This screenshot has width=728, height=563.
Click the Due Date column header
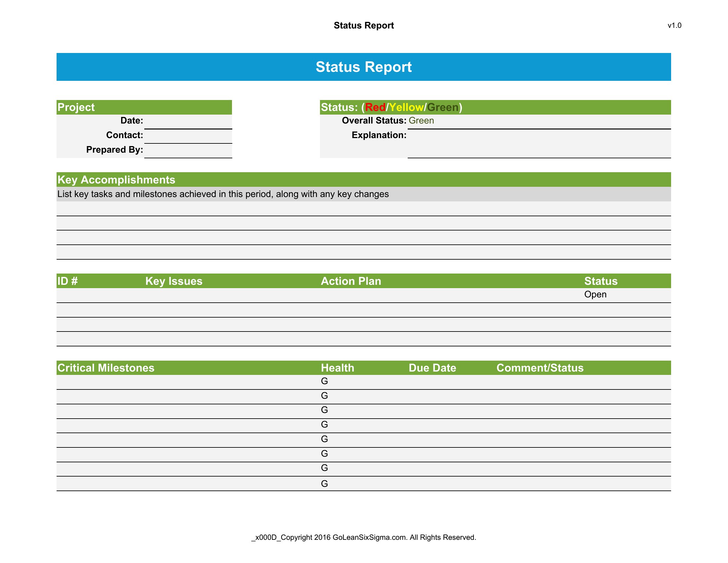432,368
